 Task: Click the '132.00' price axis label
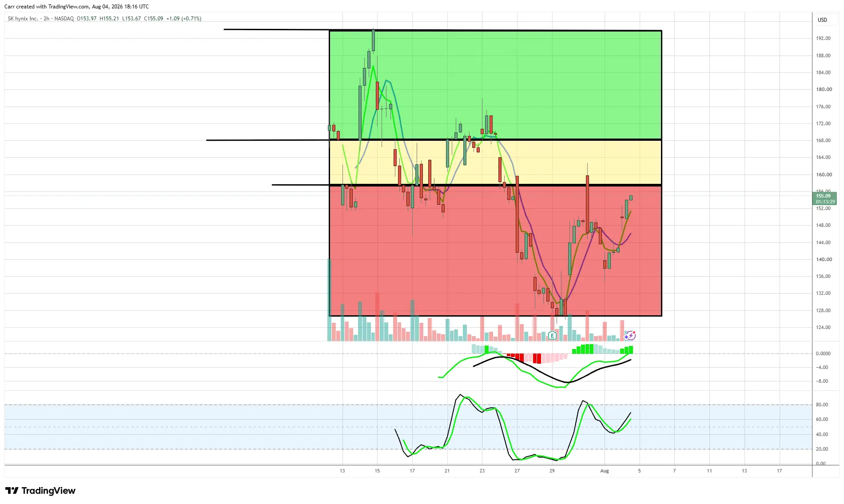[x=823, y=293]
